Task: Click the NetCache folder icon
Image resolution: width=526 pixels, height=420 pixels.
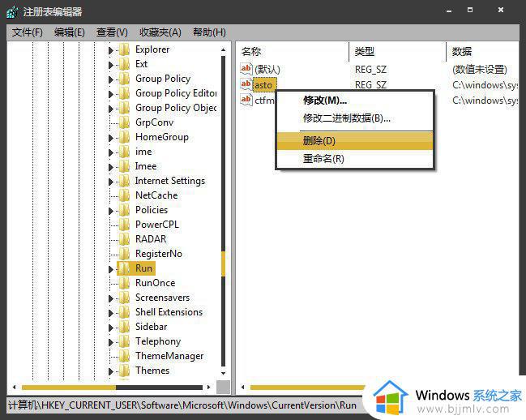Action: 125,195
